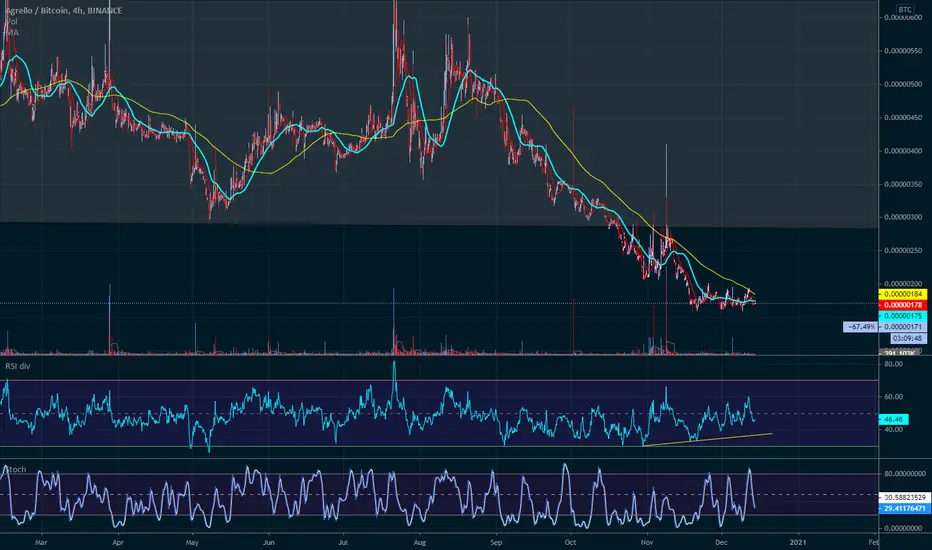Click the Sep label on time axis
The width and height of the screenshot is (932, 550).
click(496, 542)
